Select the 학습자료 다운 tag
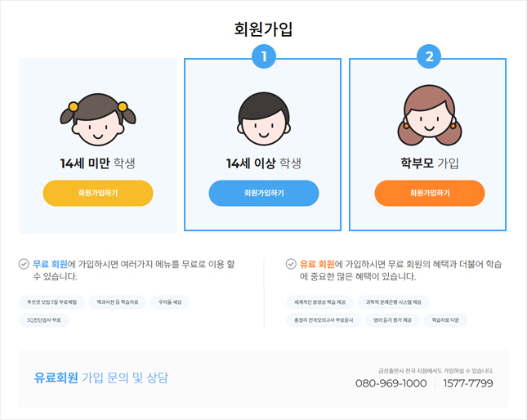Image resolution: width=527 pixels, height=420 pixels. click(x=445, y=320)
